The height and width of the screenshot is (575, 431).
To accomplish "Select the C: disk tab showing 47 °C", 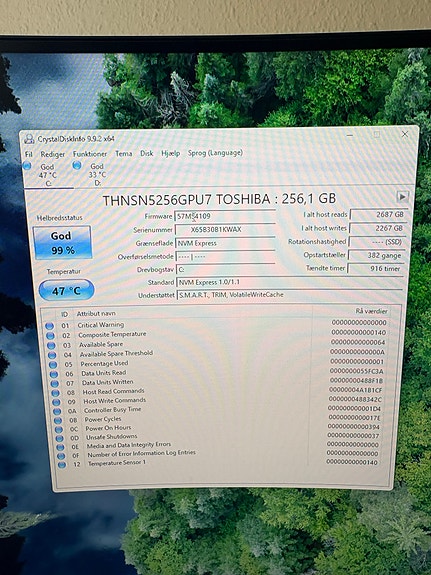I will (47, 175).
